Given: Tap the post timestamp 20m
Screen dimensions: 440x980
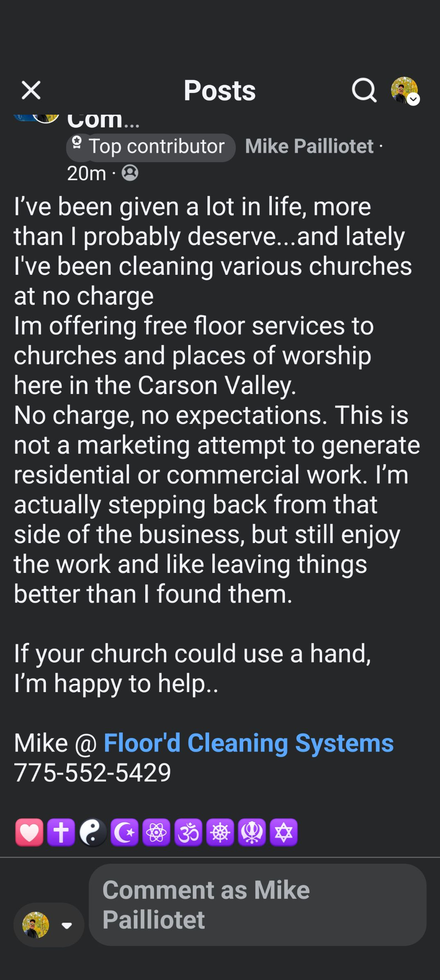Looking at the screenshot, I should pyautogui.click(x=86, y=173).
